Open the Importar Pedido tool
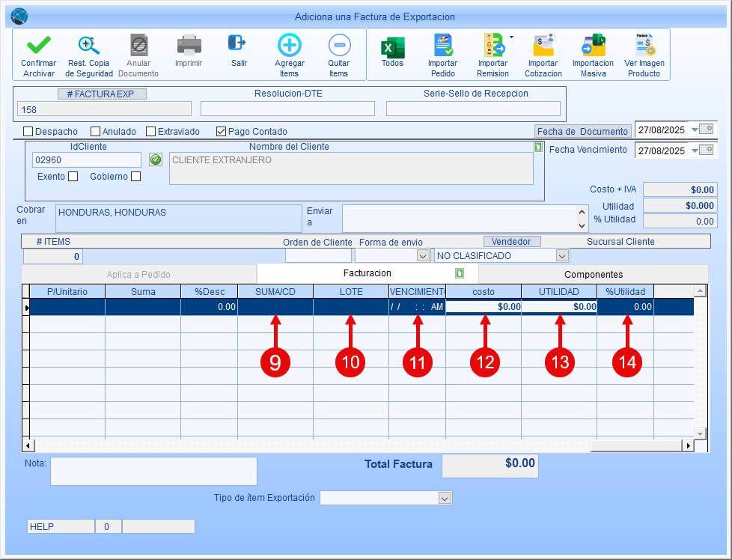This screenshot has height=560, width=732. coord(442,46)
